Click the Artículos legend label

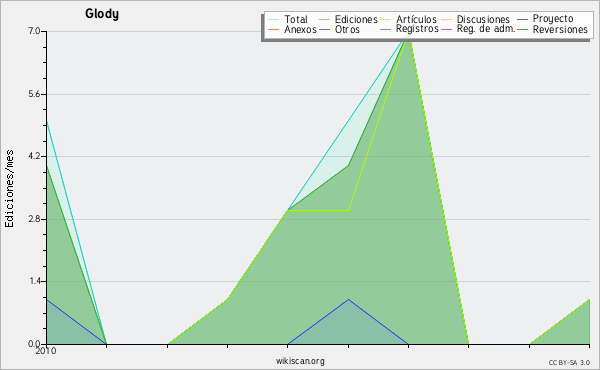pyautogui.click(x=416, y=19)
